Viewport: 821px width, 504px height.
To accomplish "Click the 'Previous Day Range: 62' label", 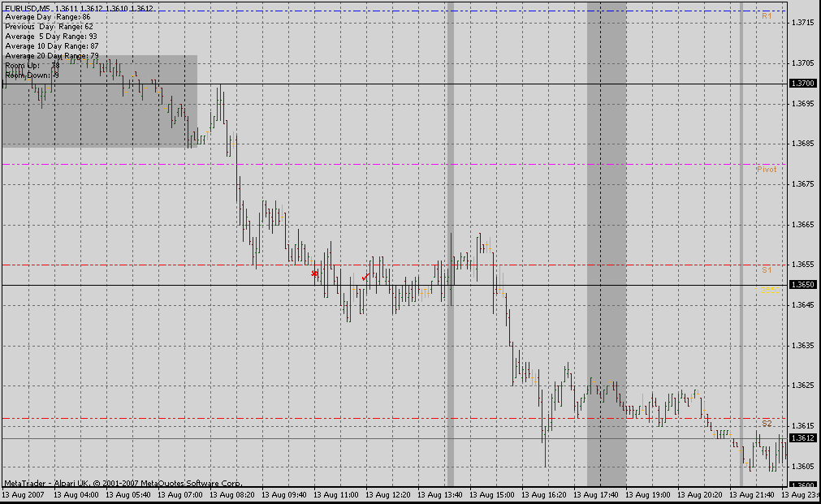I will coord(50,27).
